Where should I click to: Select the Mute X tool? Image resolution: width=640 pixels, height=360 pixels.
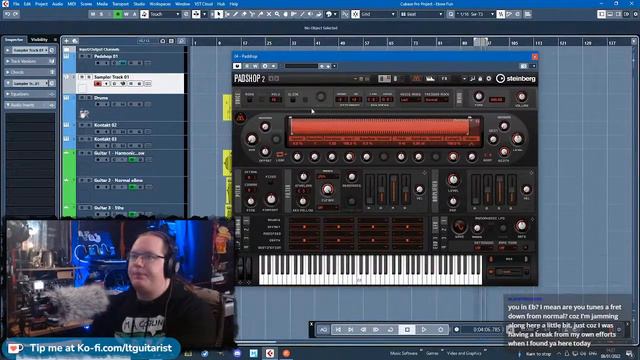coord(269,14)
